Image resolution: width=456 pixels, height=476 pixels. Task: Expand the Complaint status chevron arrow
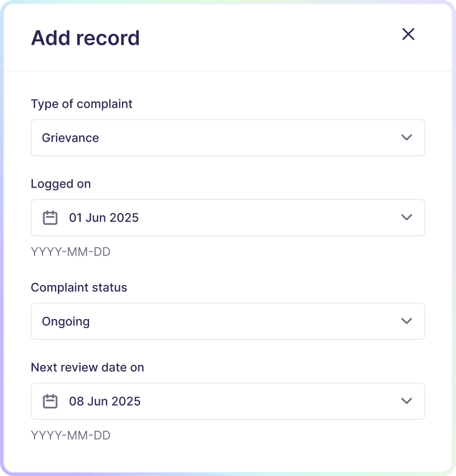(x=406, y=321)
